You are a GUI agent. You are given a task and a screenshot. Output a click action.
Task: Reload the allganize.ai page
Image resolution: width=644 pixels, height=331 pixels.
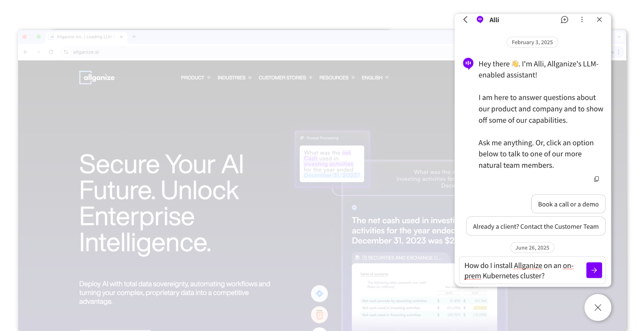tap(51, 52)
